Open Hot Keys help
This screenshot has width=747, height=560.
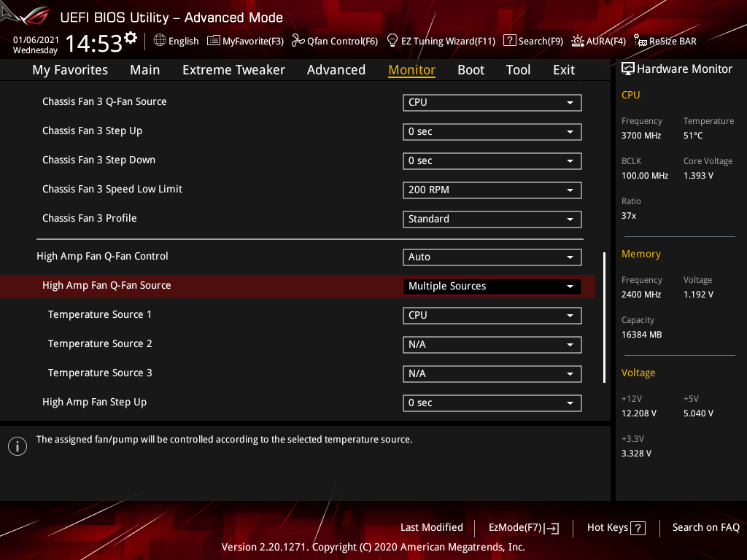coord(616,528)
